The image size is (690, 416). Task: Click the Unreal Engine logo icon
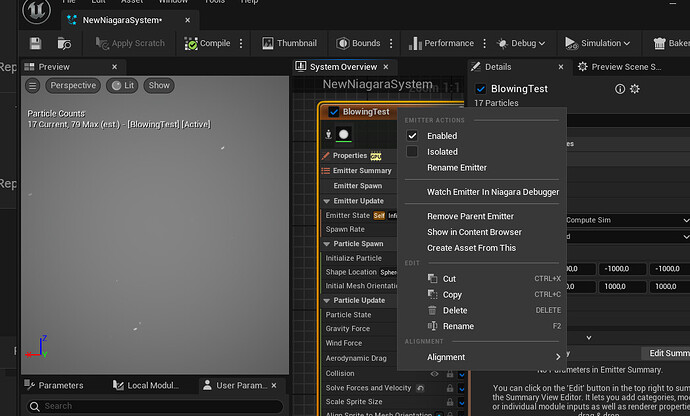coord(37,11)
